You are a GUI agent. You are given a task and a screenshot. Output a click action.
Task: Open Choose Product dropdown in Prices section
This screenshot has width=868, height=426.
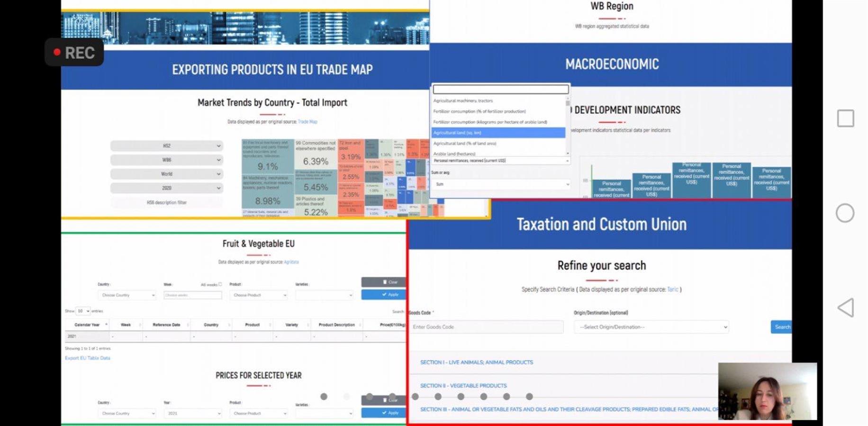click(x=259, y=414)
